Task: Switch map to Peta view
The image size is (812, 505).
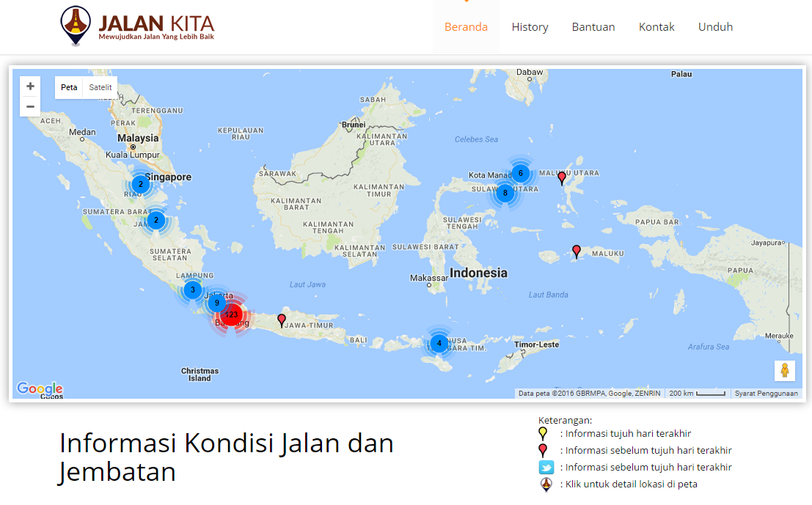Action: [x=69, y=87]
